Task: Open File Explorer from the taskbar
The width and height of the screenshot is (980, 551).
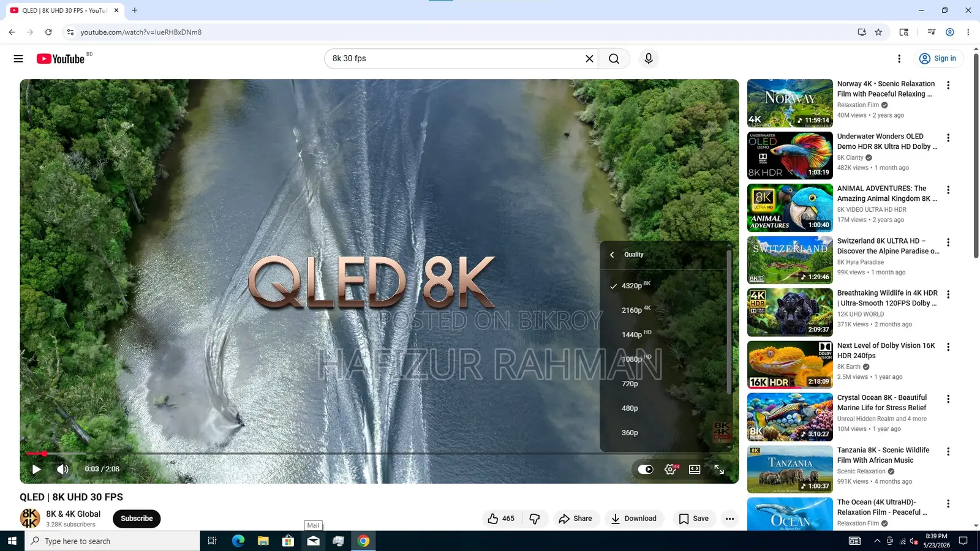Action: tap(263, 541)
